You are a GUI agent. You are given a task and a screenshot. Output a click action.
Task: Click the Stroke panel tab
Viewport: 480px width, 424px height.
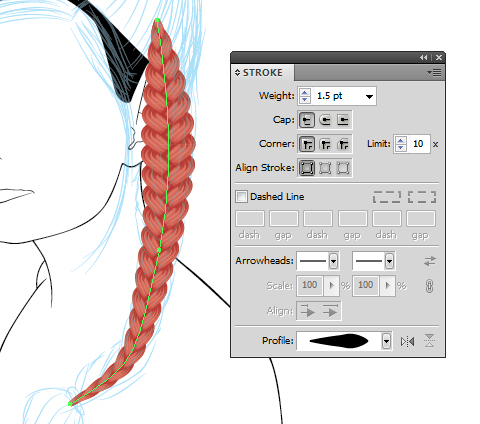(x=263, y=72)
